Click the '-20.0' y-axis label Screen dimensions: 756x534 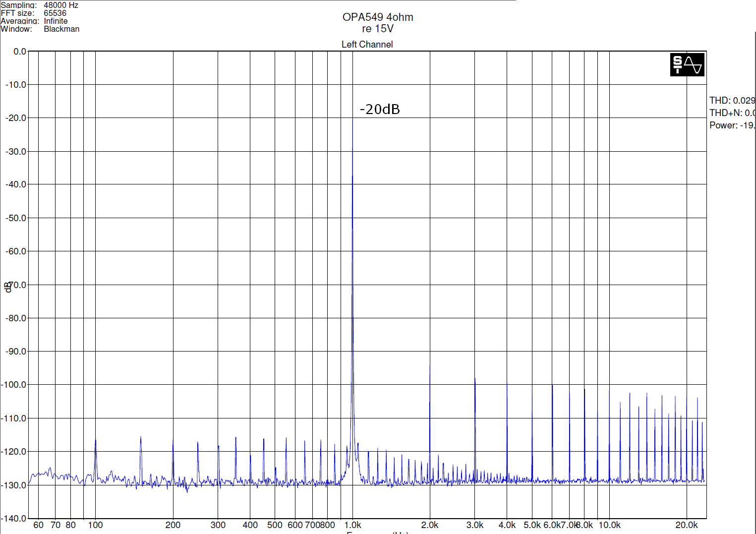pos(16,118)
